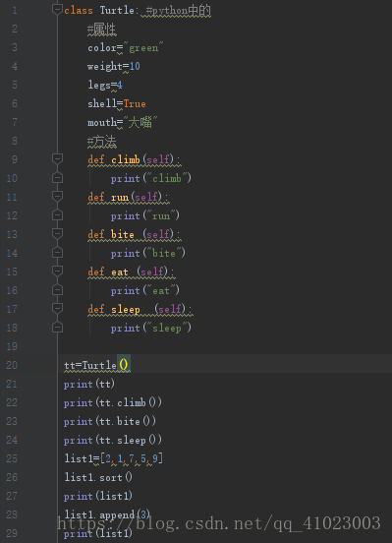Click the tt=Turtle() line
392x543 pixels.
point(97,365)
